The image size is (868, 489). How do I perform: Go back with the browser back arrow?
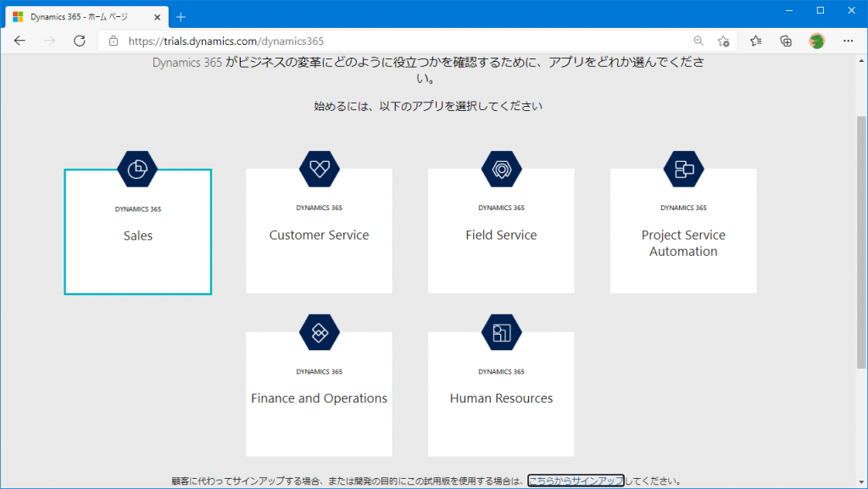(x=20, y=41)
